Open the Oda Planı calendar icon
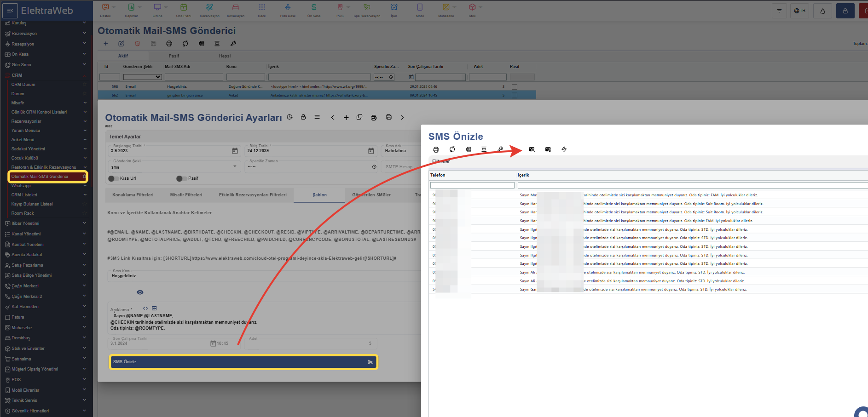The height and width of the screenshot is (417, 868). pos(183,7)
